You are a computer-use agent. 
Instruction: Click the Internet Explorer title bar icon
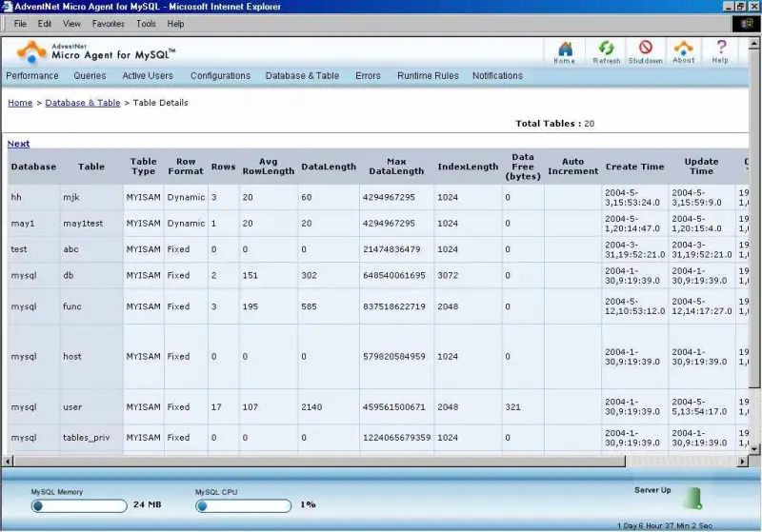[7, 7]
